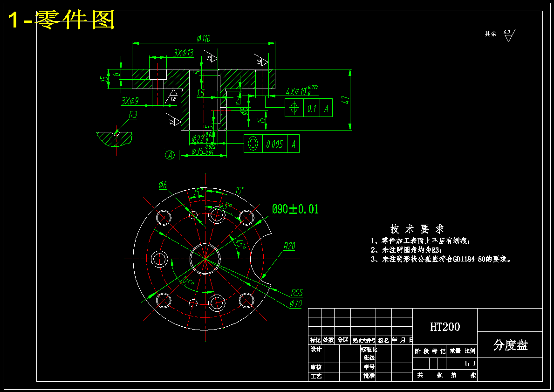The image size is (554, 392).
Task: Click the 0.1 position tolerance value
Action: (x=311, y=108)
